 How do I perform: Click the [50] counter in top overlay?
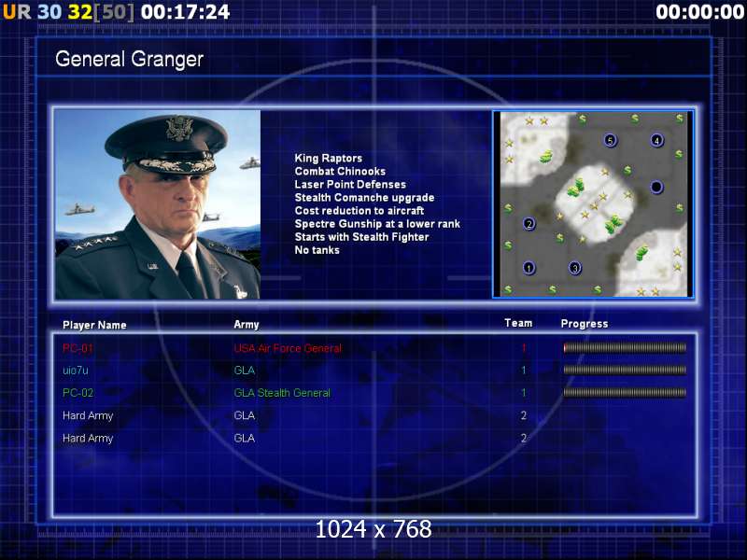coord(114,12)
